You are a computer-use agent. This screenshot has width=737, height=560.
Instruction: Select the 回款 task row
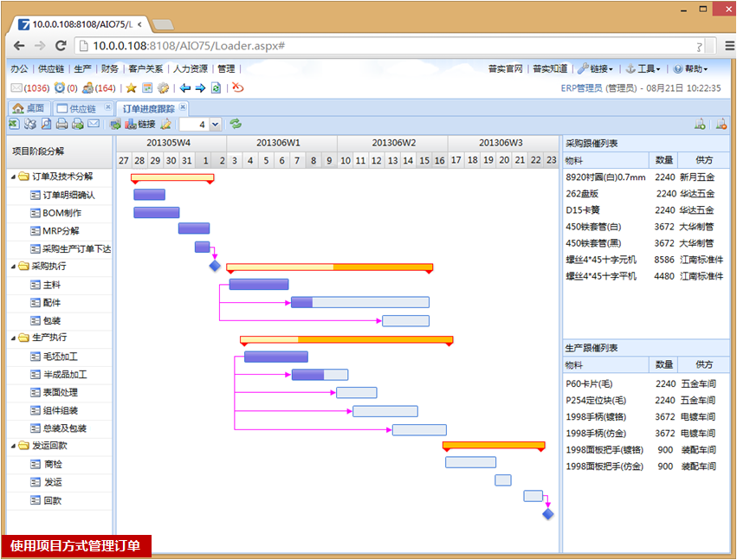click(60, 500)
